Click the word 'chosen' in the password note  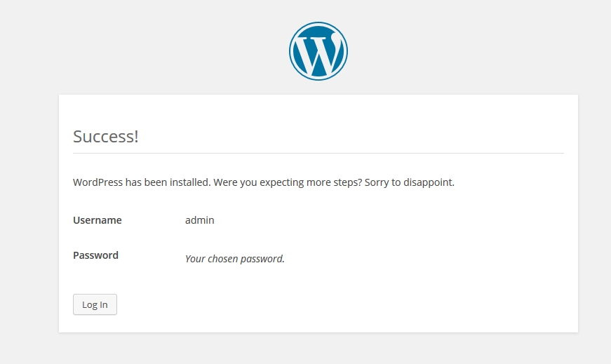tap(223, 259)
